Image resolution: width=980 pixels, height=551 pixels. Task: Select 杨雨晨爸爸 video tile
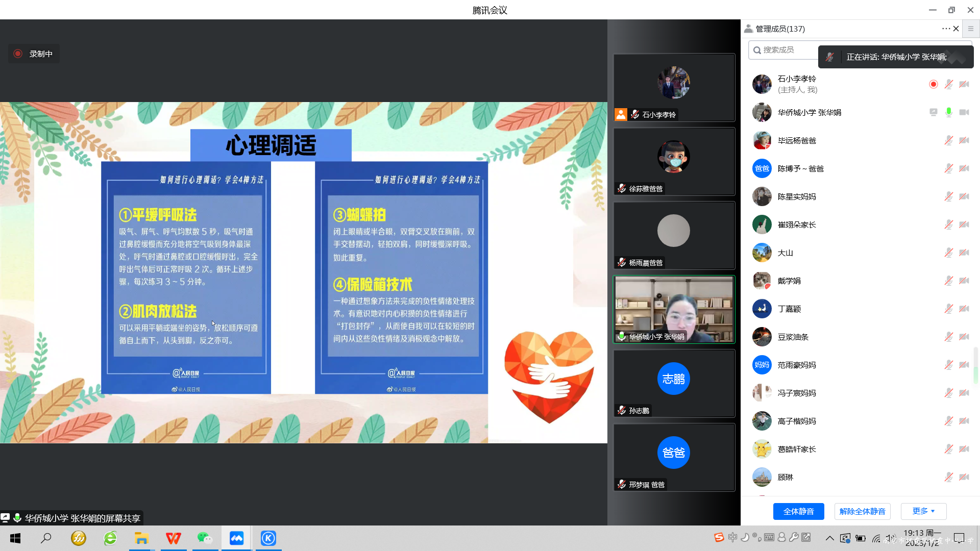pos(674,235)
